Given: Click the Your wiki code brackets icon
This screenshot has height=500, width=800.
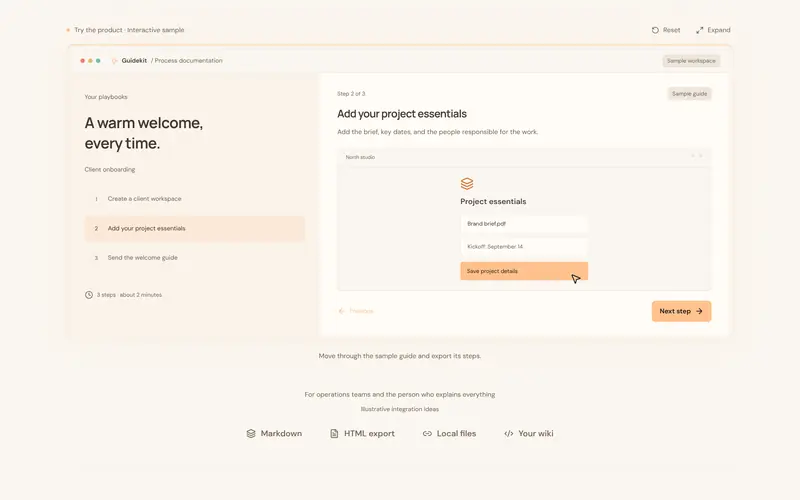Looking at the screenshot, I should coord(509,434).
